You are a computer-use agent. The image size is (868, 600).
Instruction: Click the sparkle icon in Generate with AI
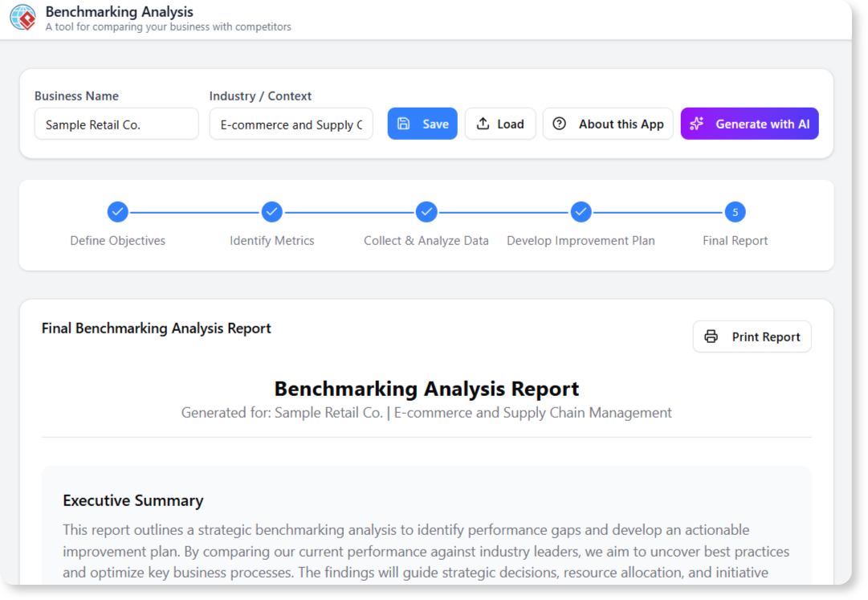click(697, 124)
